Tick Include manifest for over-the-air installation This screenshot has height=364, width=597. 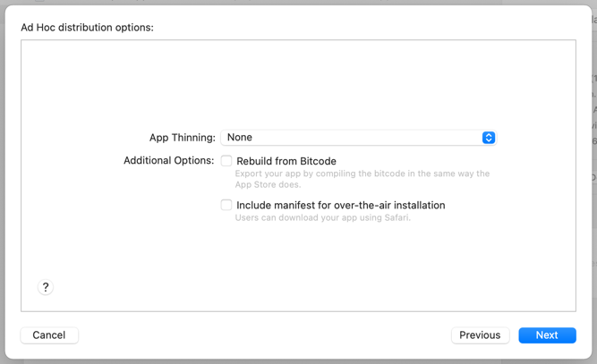pyautogui.click(x=226, y=205)
